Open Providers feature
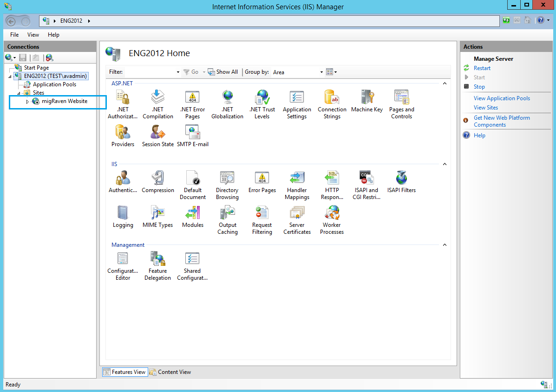Image resolution: width=556 pixels, height=392 pixels. pos(123,136)
